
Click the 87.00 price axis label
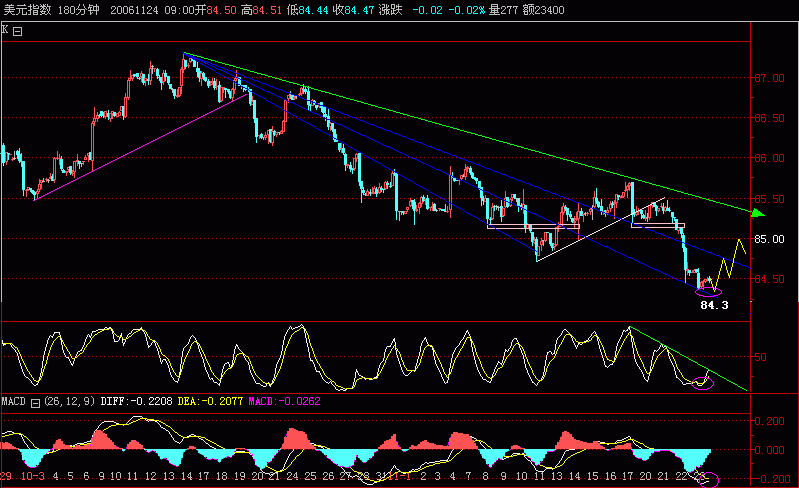769,78
